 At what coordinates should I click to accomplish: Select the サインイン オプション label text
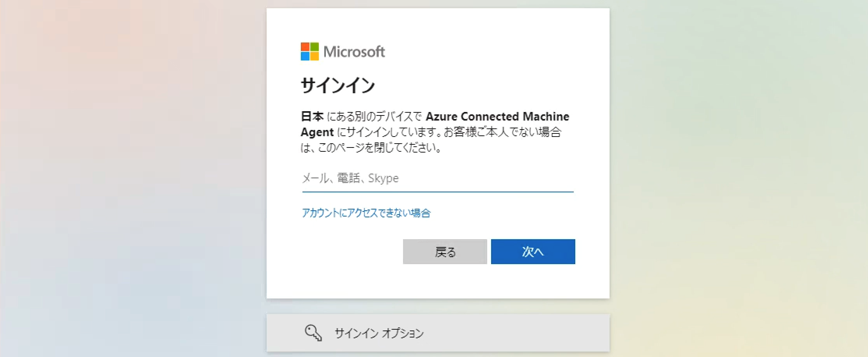tap(379, 333)
